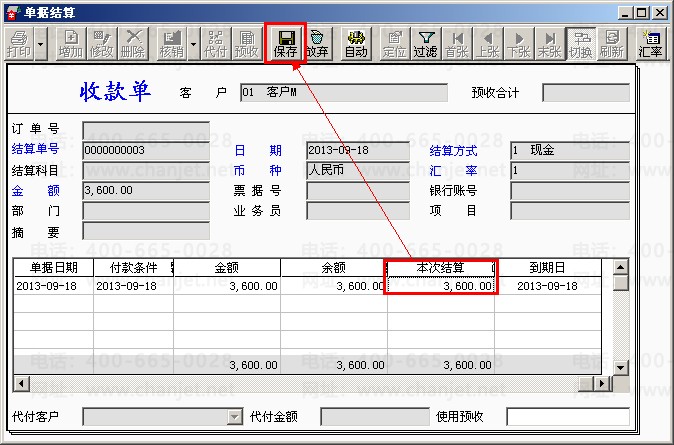
Task: Click the 删除 delete toolbar icon
Action: point(132,44)
